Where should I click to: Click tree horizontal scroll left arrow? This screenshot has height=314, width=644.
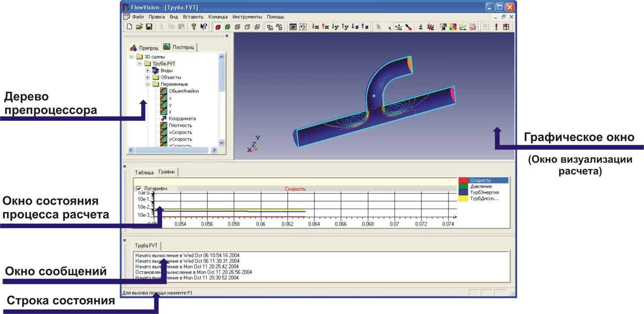coord(130,150)
